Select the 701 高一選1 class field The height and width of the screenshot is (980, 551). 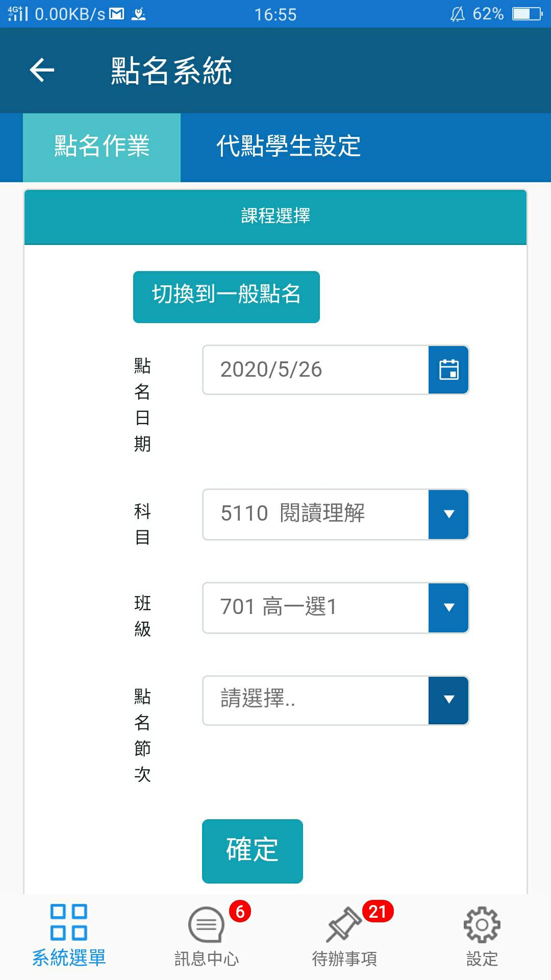pos(315,607)
